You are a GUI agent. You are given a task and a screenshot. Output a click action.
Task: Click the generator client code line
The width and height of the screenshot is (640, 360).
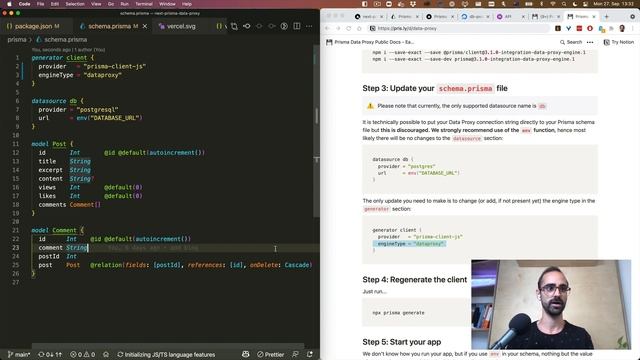pos(62,58)
